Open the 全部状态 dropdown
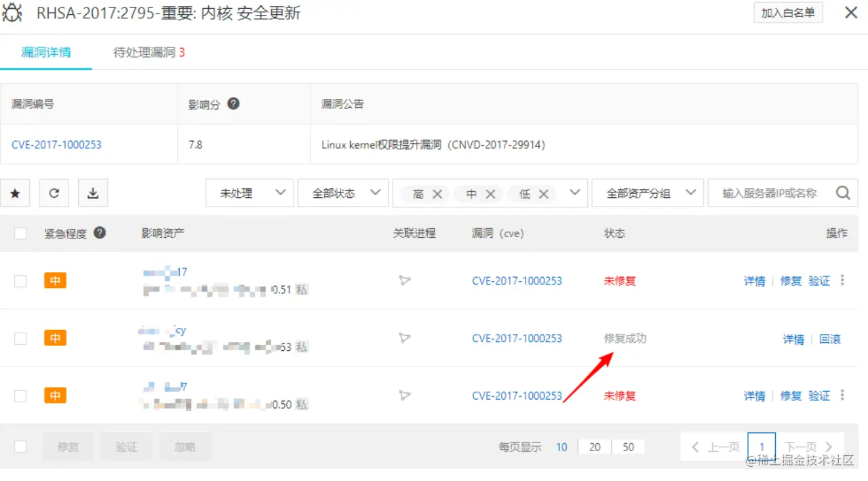 tap(342, 193)
